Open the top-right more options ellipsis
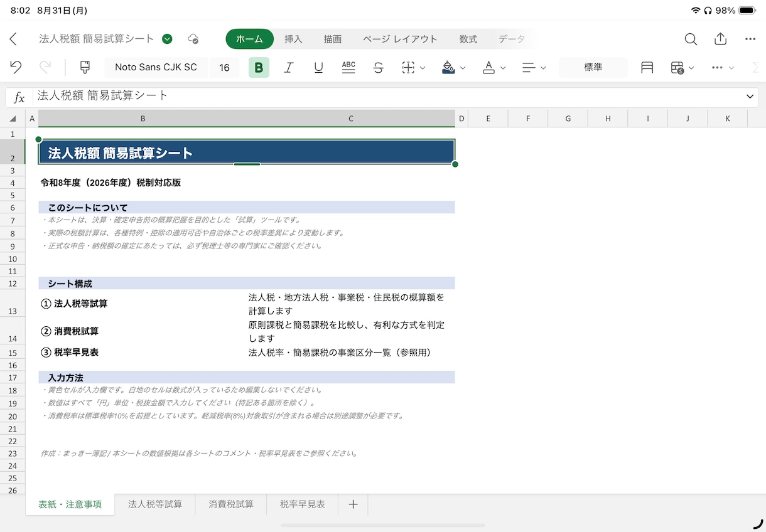This screenshot has height=532, width=766. coord(750,39)
